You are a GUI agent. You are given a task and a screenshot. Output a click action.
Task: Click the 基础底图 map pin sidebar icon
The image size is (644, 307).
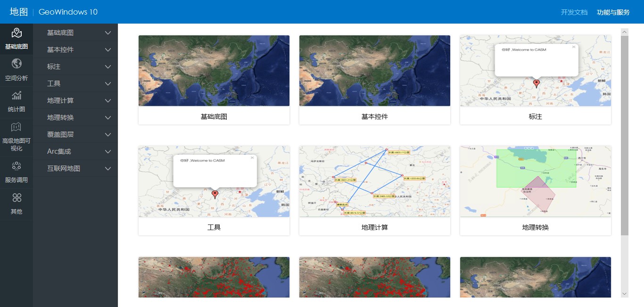(17, 33)
